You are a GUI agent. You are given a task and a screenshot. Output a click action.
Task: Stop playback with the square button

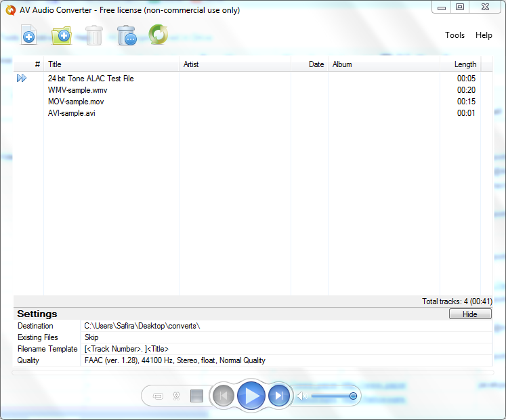click(196, 396)
